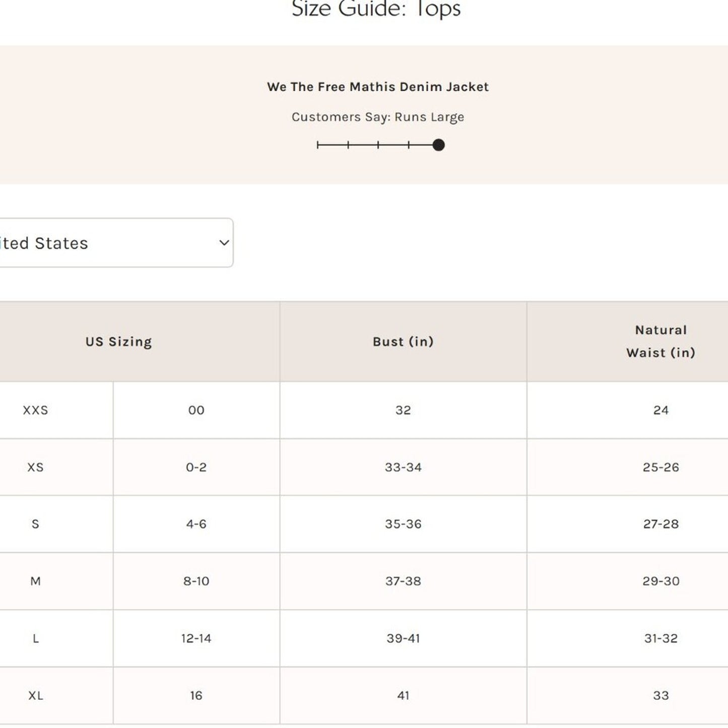Click the M size row label
The width and height of the screenshot is (728, 728).
35,581
